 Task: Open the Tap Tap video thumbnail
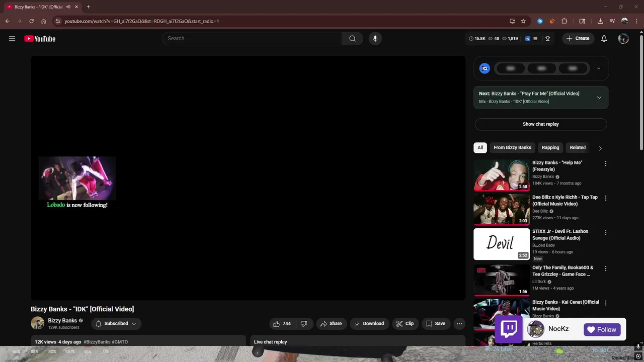tap(502, 210)
